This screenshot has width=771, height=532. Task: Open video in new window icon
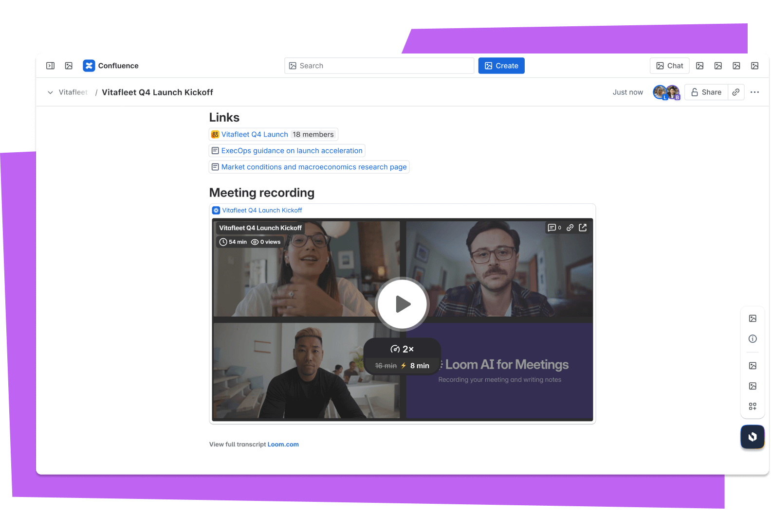point(583,228)
